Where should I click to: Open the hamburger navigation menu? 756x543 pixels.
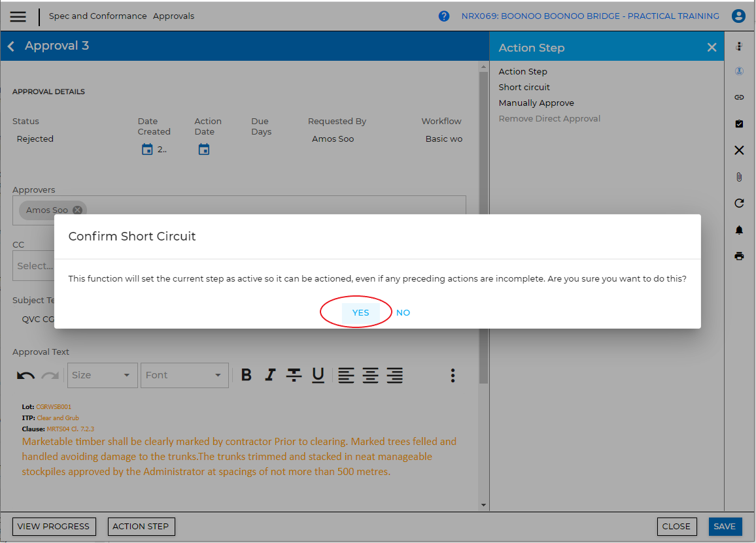18,16
